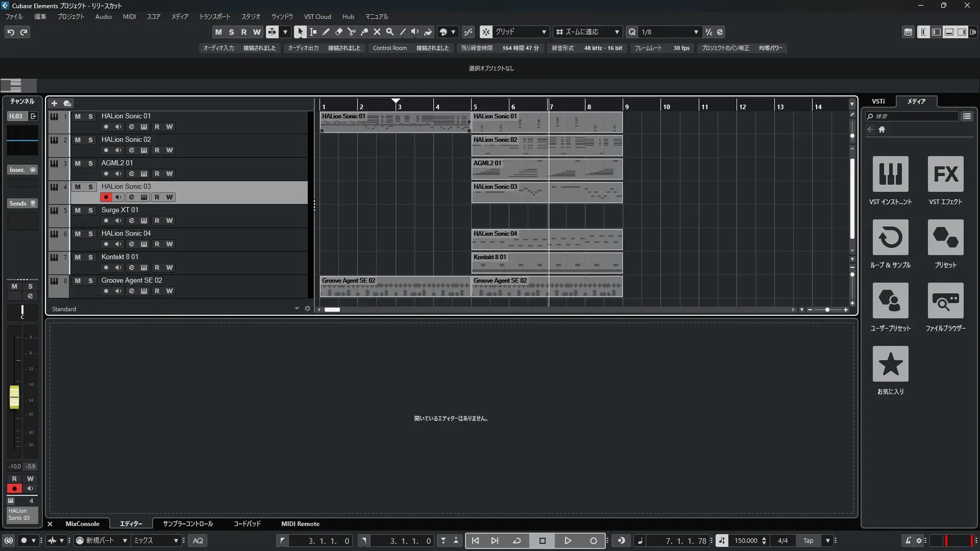The image size is (980, 551).
Task: Solo the Kontakt 8 01 track
Action: [x=90, y=257]
